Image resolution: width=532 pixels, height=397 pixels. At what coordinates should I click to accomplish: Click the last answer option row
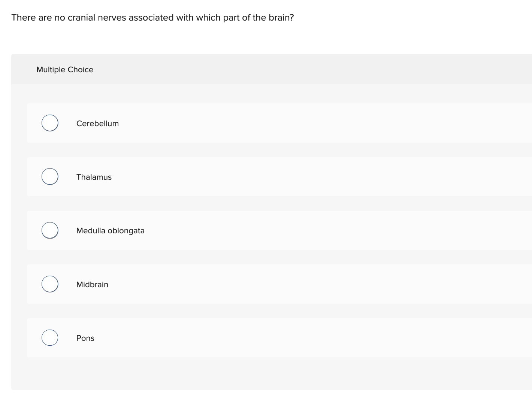point(262,337)
